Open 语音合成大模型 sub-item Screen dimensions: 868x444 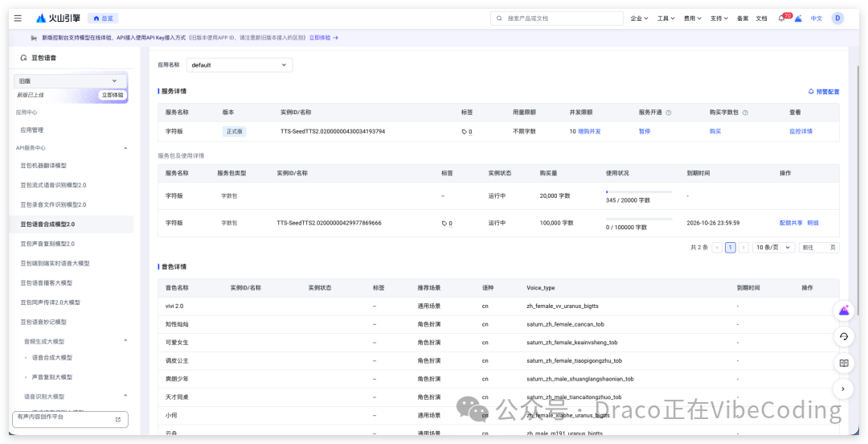tap(52, 357)
